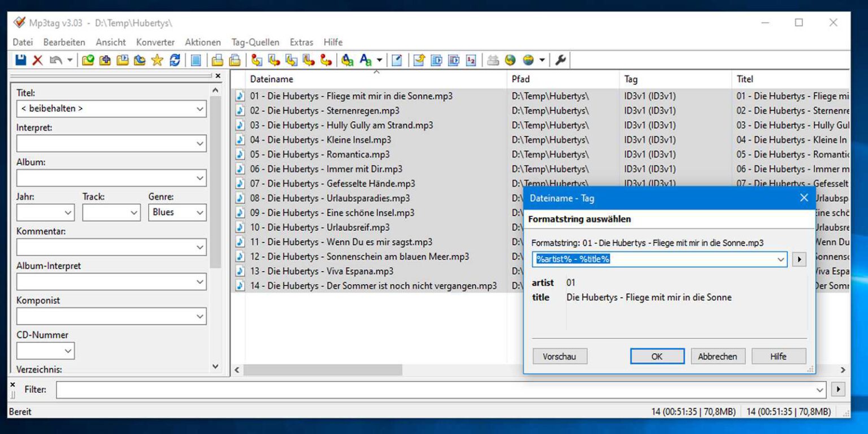
Task: Expand the Formatstring dropdown in the dialog
Action: tap(780, 259)
